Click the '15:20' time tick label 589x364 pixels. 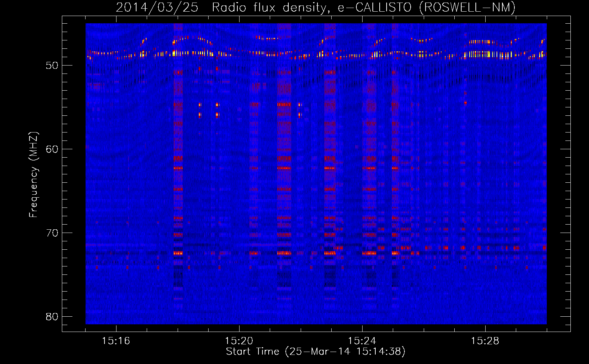point(239,341)
